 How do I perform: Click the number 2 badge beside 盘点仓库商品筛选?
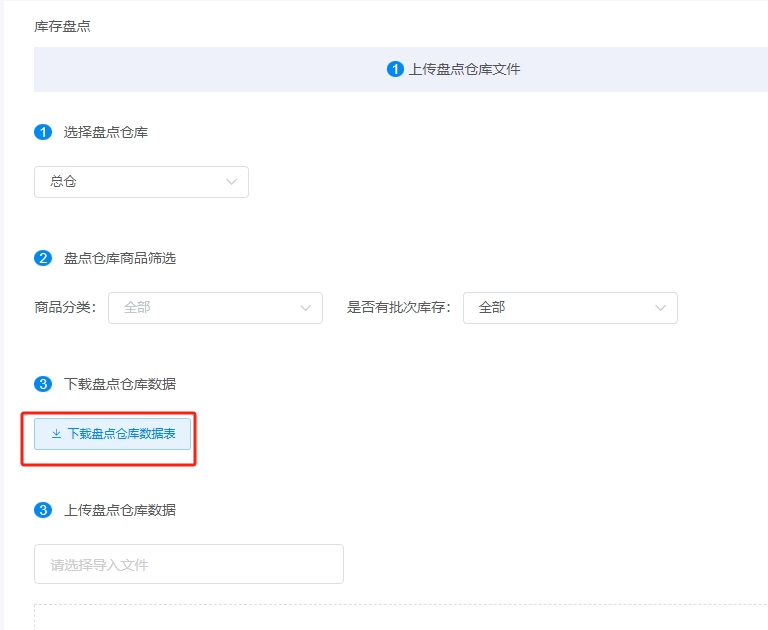tap(43, 258)
